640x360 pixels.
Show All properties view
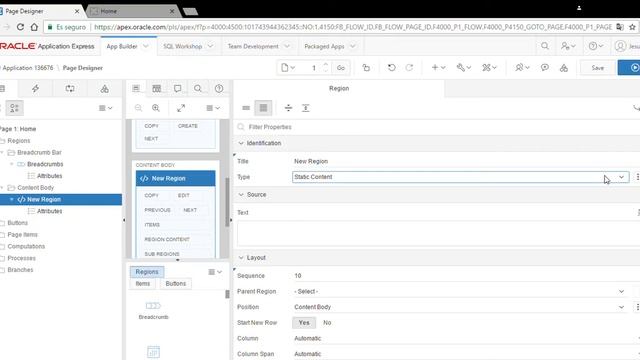pyautogui.click(x=263, y=108)
